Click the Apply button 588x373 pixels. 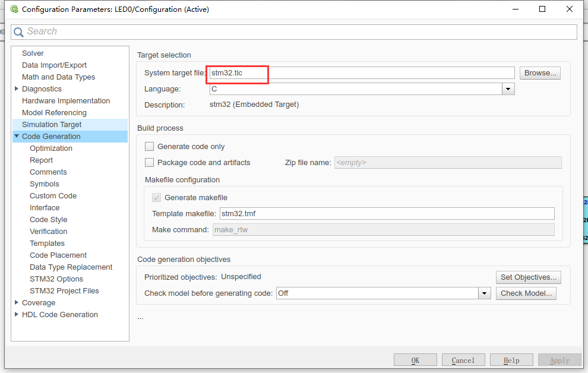559,361
